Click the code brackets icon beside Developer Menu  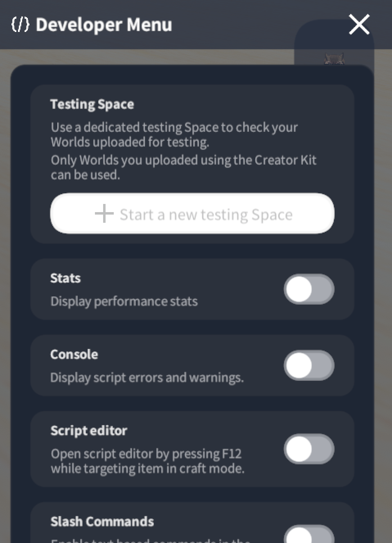tap(20, 25)
